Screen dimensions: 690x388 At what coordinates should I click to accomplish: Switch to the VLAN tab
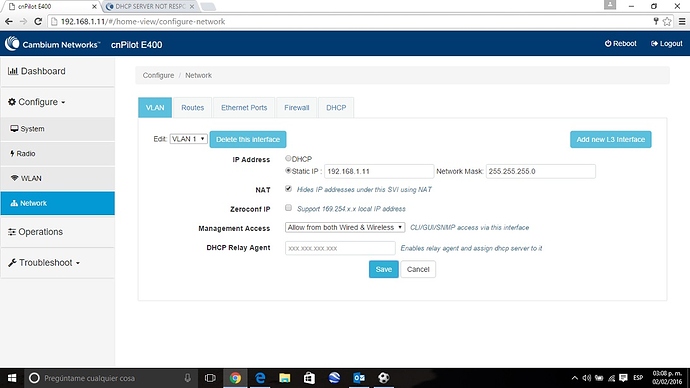pyautogui.click(x=155, y=108)
